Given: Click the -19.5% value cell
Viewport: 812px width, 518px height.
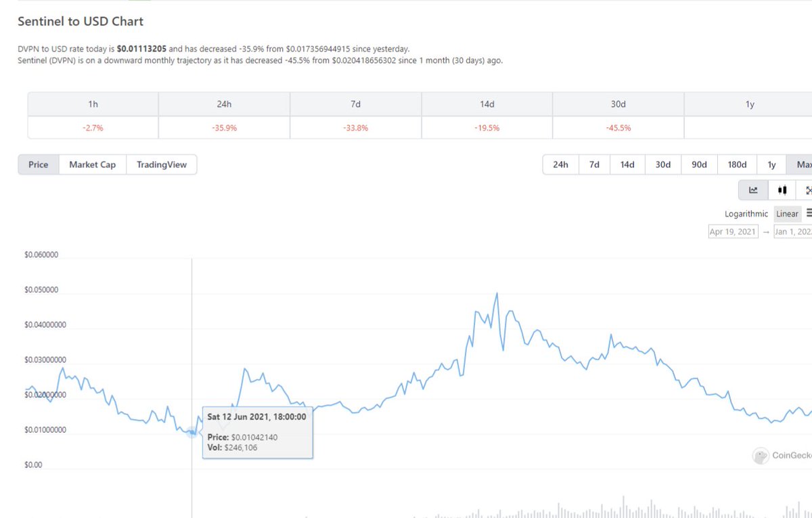Looking at the screenshot, I should [487, 127].
